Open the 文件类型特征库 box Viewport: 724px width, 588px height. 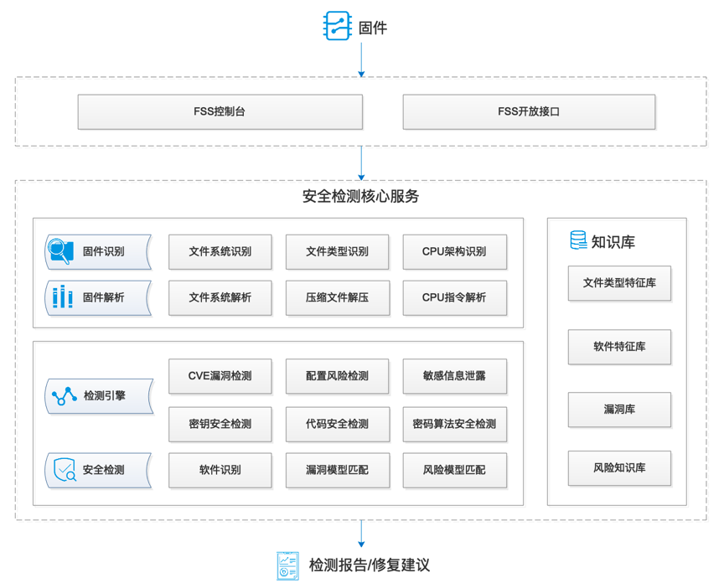[x=619, y=283]
